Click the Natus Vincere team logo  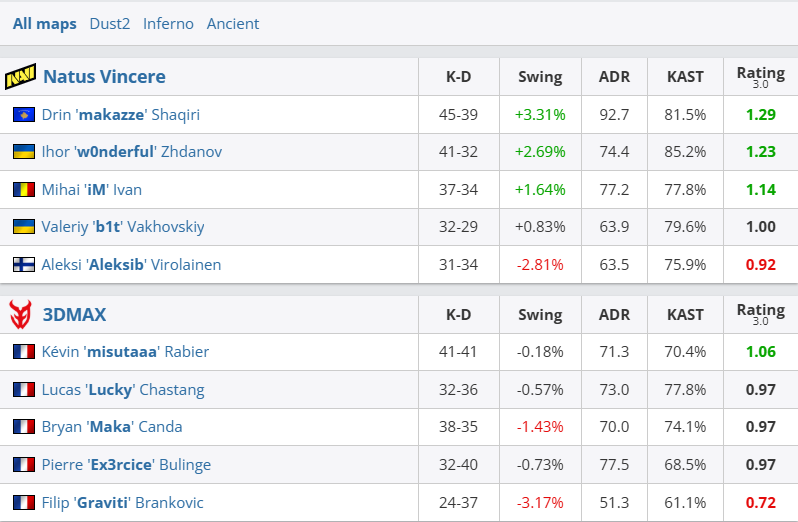pyautogui.click(x=21, y=77)
